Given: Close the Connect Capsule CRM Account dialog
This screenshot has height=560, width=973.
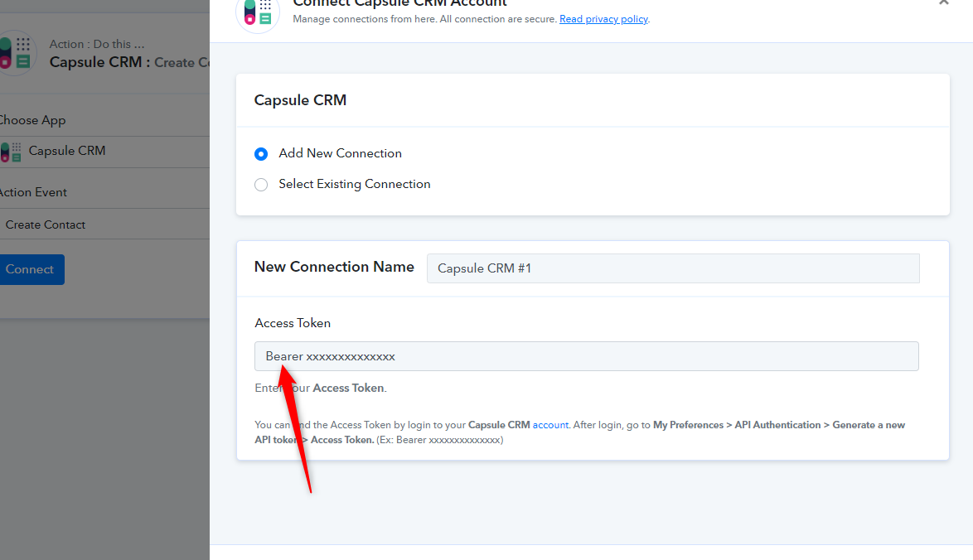Looking at the screenshot, I should [944, 2].
